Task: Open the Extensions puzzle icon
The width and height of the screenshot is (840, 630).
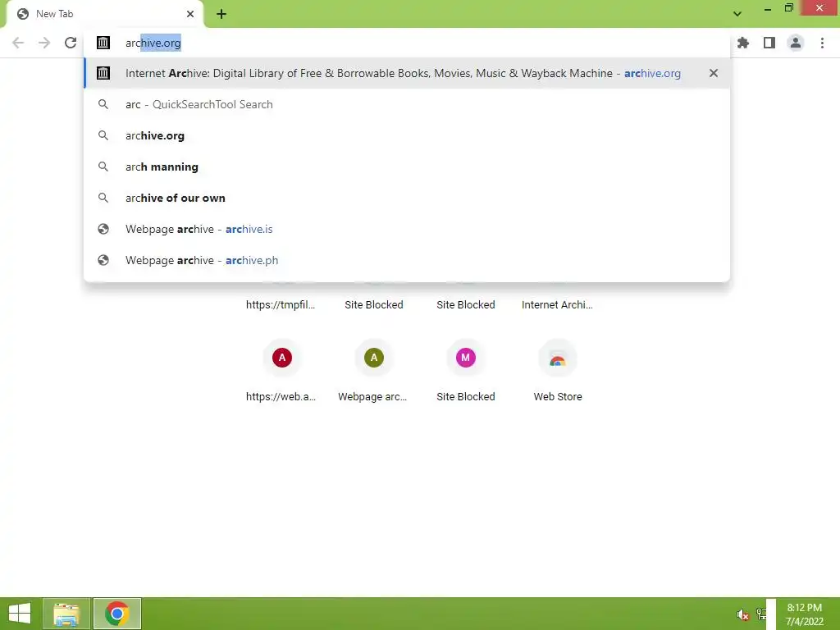Action: 742,43
